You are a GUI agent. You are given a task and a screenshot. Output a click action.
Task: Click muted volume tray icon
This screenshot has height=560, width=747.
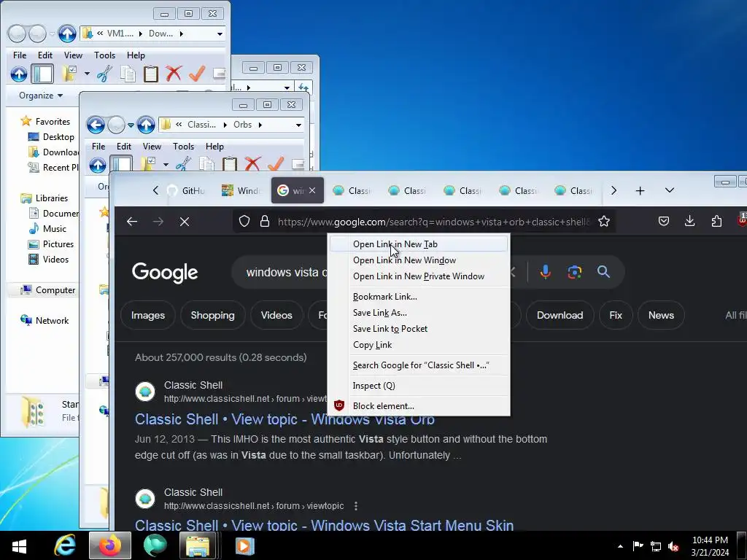pos(673,546)
